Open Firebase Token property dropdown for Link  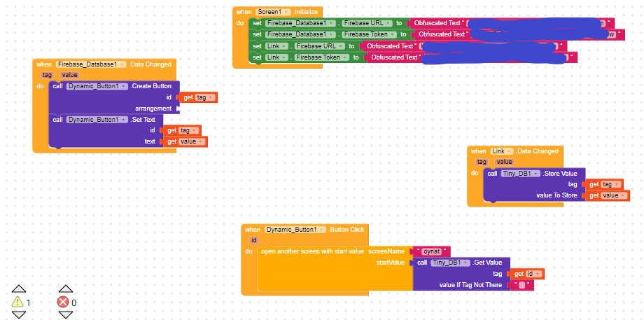point(323,57)
